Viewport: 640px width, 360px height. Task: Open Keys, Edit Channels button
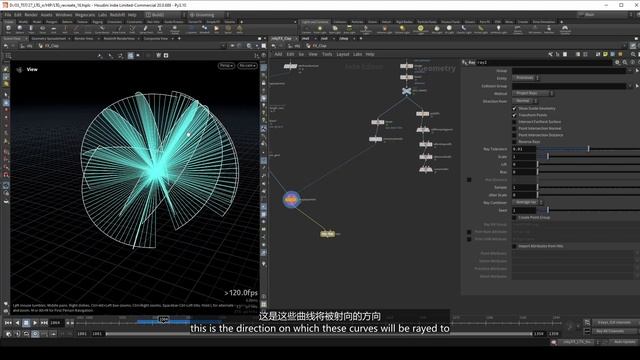(614, 322)
